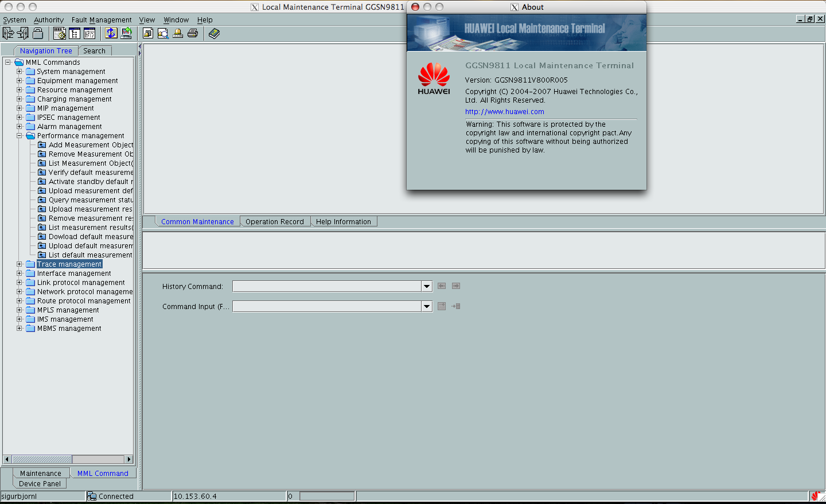Click the alarm browse icon with bell document
The image size is (826, 504).
click(x=147, y=33)
